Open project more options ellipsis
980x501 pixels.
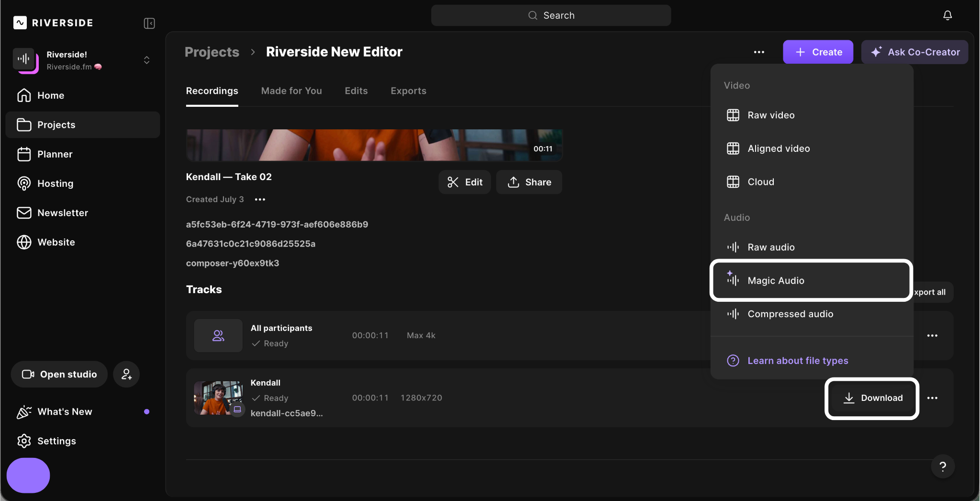point(759,52)
